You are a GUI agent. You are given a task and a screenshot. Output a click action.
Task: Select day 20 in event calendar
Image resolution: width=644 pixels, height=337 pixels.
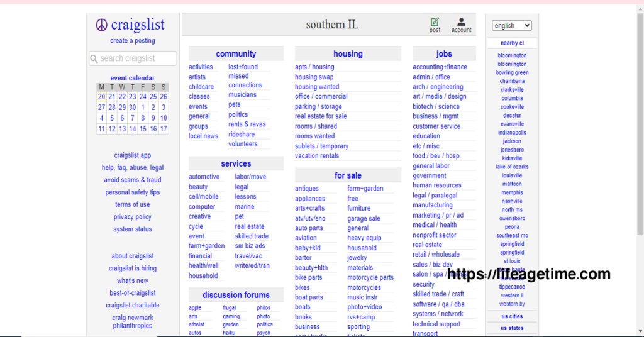[x=101, y=97]
